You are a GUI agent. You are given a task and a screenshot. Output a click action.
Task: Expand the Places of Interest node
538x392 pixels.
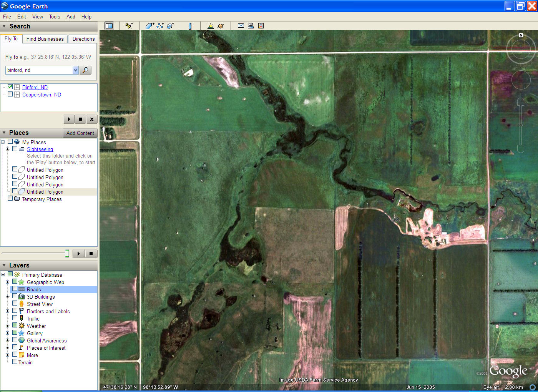pyautogui.click(x=7, y=348)
